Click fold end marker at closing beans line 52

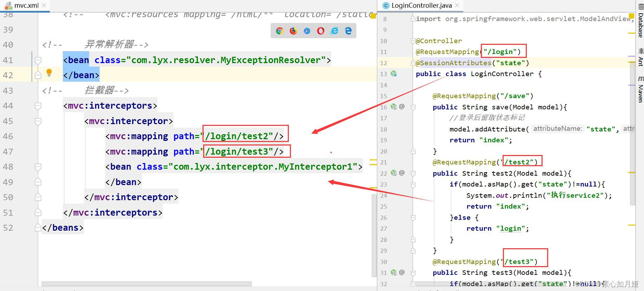tap(38, 228)
